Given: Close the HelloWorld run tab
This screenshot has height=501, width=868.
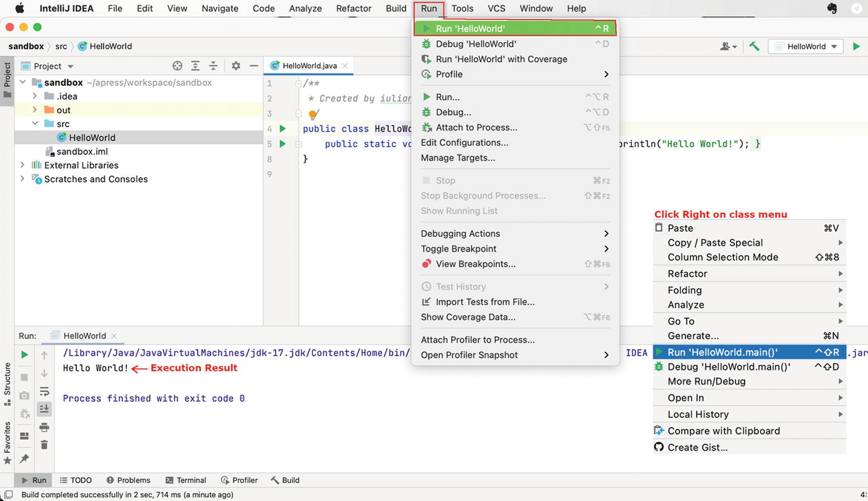Looking at the screenshot, I should coord(114,336).
